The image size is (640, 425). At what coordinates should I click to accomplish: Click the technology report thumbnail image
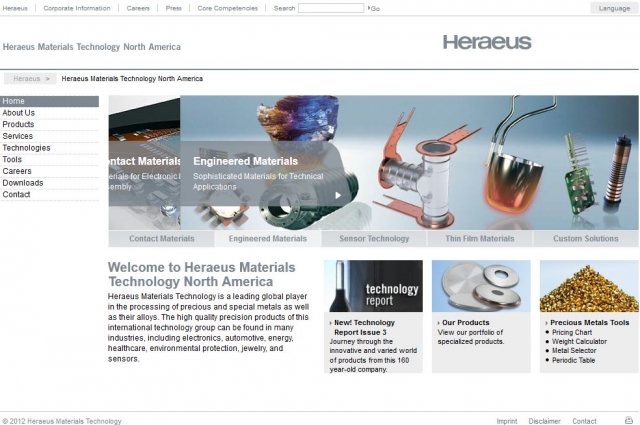click(x=373, y=286)
